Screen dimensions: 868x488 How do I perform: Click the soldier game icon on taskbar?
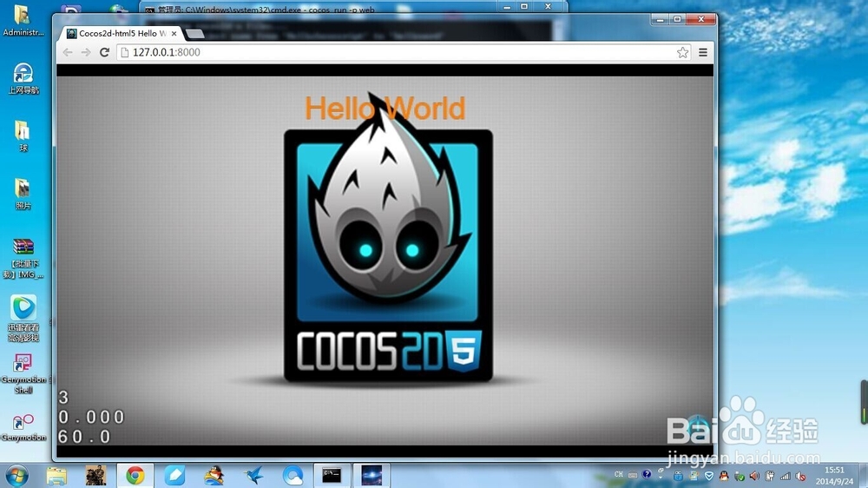[x=95, y=476]
